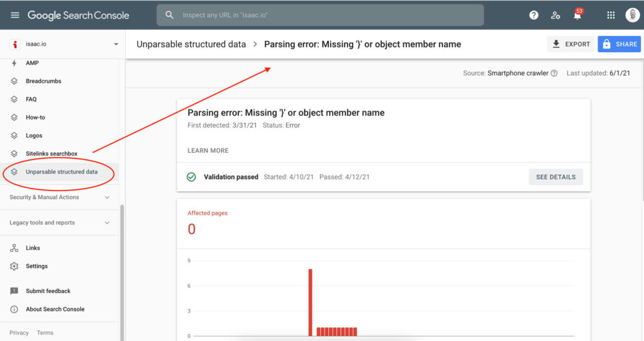
Task: Click the EXPORT button
Action: (x=571, y=44)
